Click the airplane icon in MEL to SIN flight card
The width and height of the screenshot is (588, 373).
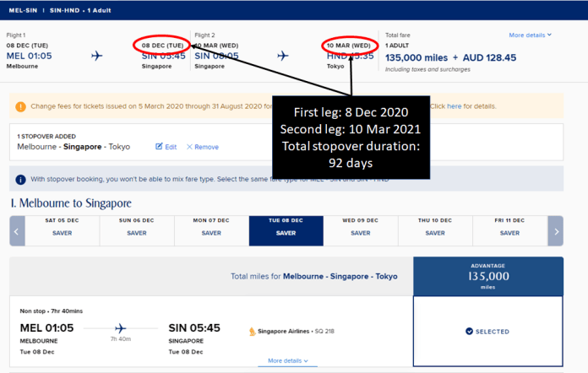click(120, 328)
